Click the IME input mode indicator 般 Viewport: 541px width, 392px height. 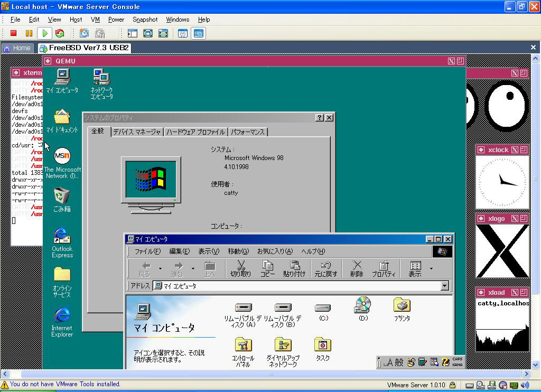coord(399,362)
